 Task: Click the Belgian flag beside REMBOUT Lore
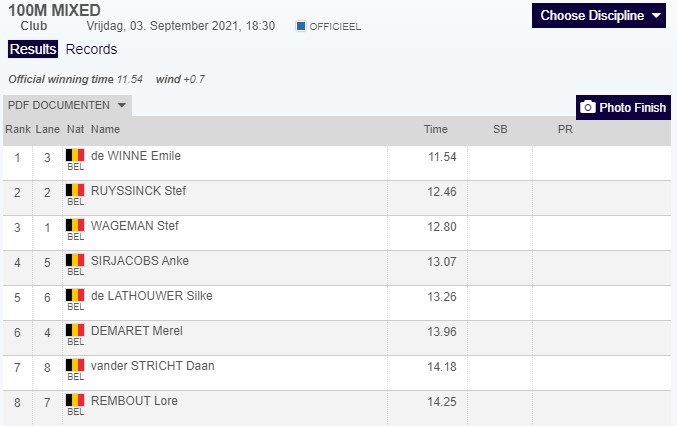[75, 401]
